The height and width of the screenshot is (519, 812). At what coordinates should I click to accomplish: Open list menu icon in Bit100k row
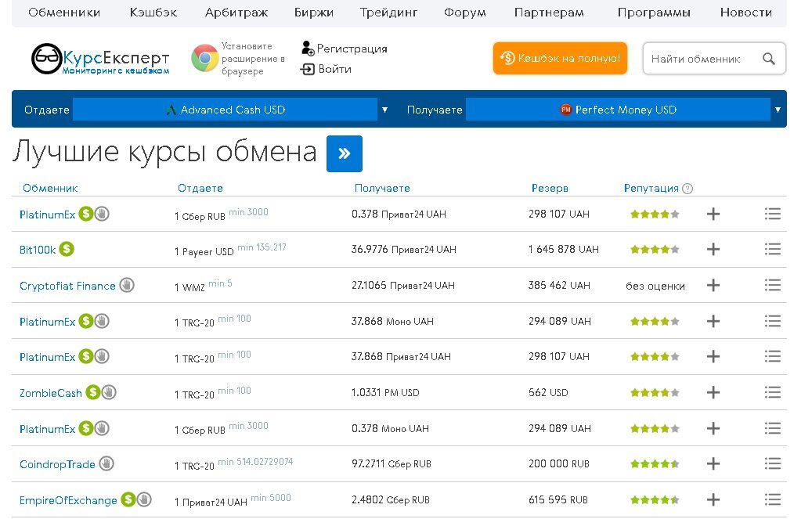[773, 249]
